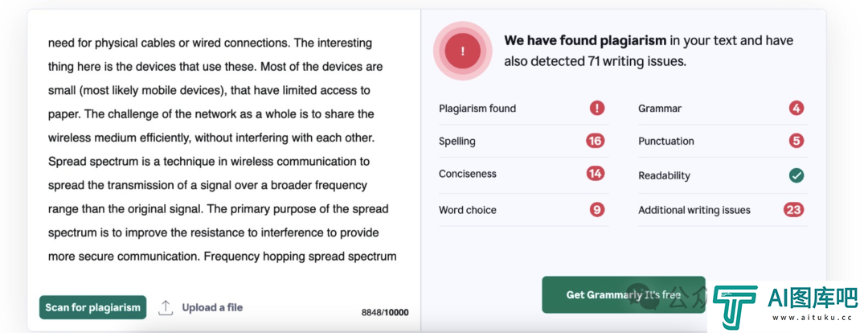Click the red exclamation badge beside Plagiarism found
This screenshot has width=868, height=333.
point(596,108)
